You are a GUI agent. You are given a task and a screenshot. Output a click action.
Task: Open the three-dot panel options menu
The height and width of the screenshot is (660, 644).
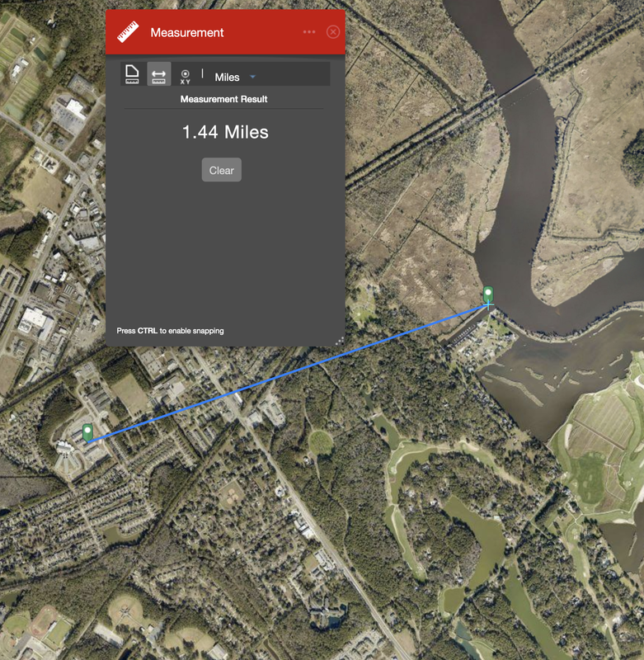(309, 32)
